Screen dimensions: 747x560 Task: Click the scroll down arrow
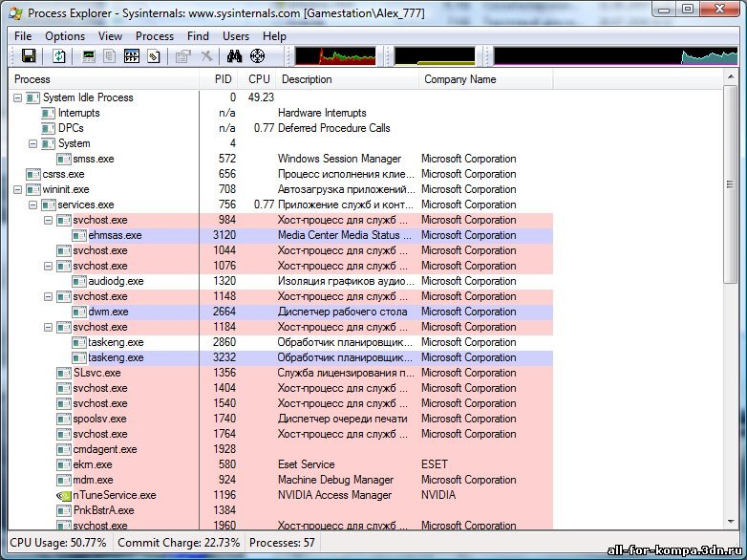coord(730,522)
